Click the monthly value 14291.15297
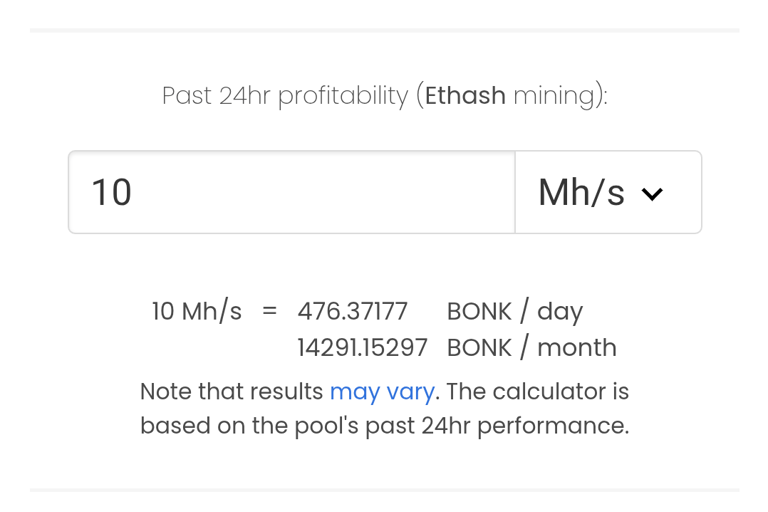 click(362, 347)
